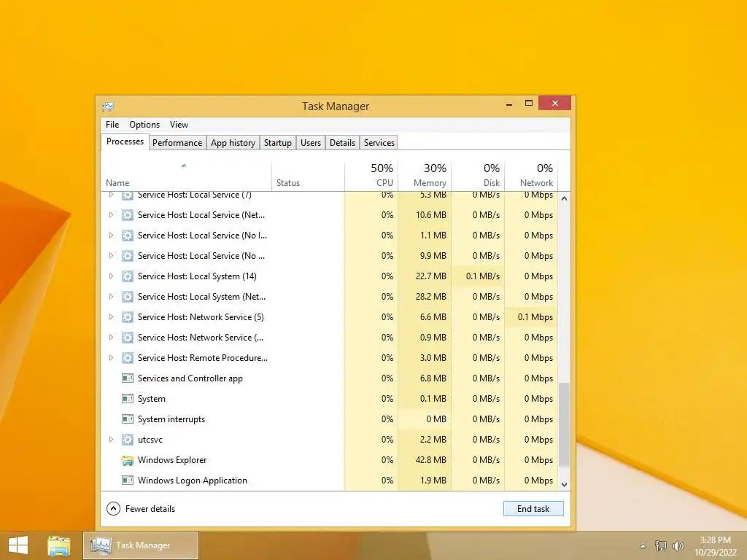Select the Windows Explorer process row
The image size is (747, 560).
pyautogui.click(x=329, y=461)
